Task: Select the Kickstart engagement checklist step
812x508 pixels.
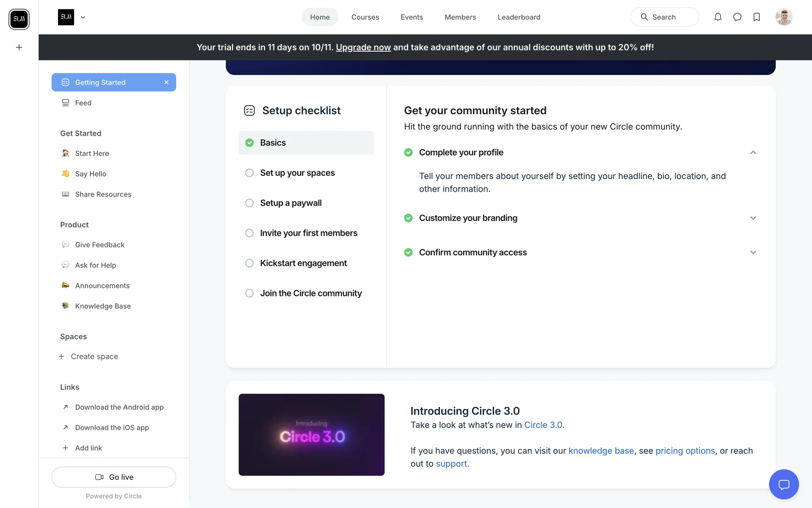Action: [303, 263]
